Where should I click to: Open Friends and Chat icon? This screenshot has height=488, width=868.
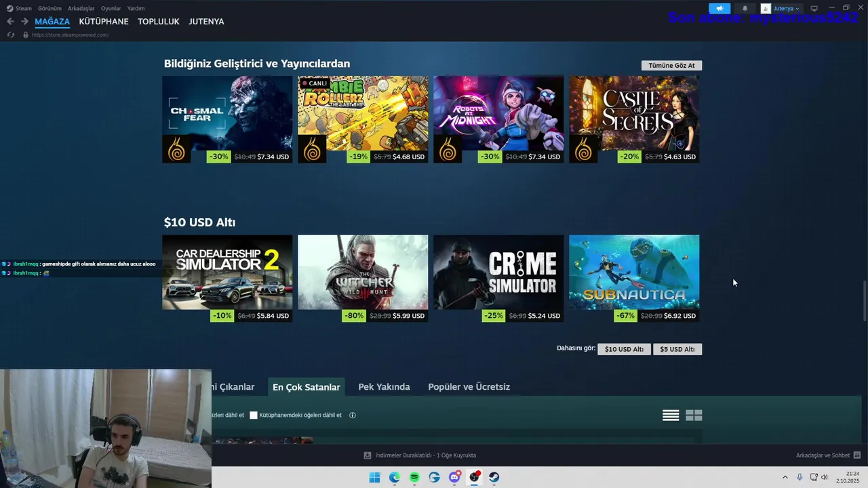point(857,455)
